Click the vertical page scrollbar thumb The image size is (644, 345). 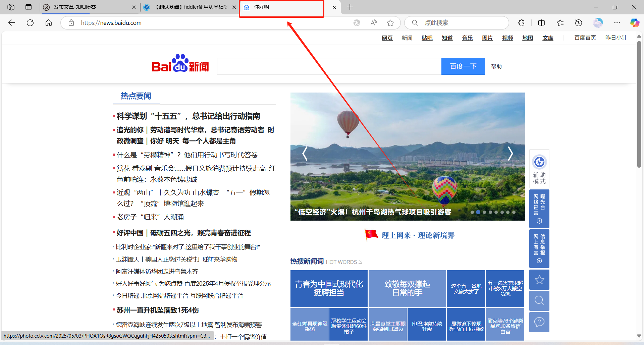(639, 104)
